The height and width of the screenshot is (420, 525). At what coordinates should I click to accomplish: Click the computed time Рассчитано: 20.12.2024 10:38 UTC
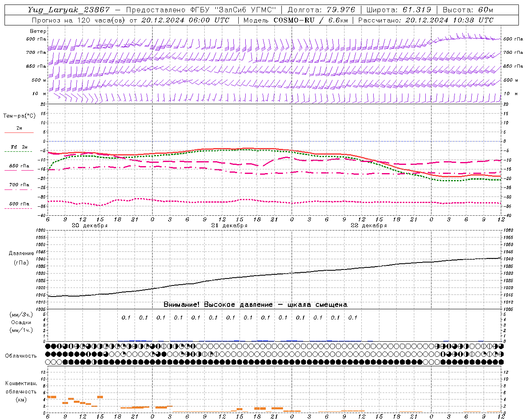point(426,20)
